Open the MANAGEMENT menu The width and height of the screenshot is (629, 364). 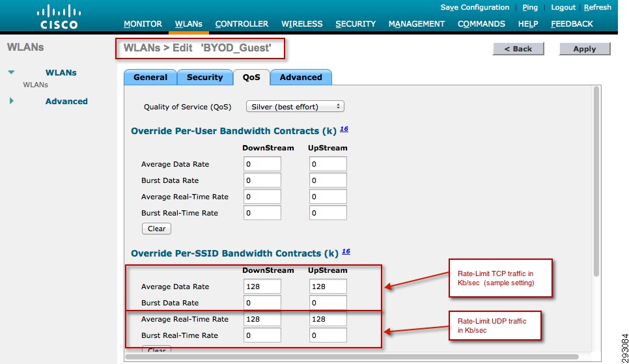pos(416,24)
